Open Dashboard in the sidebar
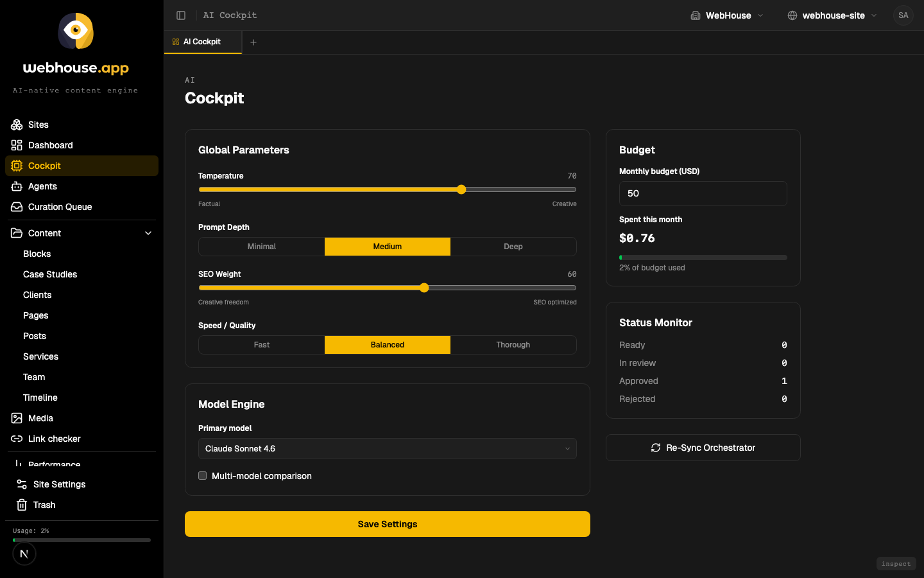Image resolution: width=924 pixels, height=578 pixels. (81, 145)
